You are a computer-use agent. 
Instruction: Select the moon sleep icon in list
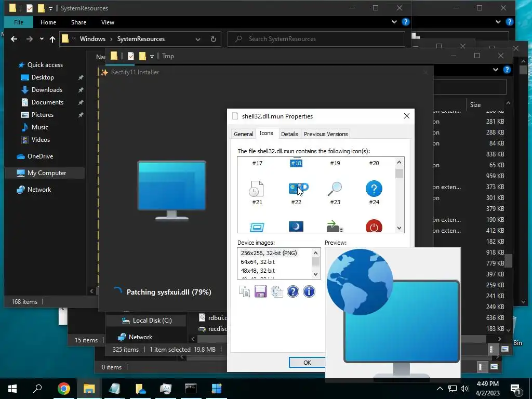pyautogui.click(x=296, y=227)
